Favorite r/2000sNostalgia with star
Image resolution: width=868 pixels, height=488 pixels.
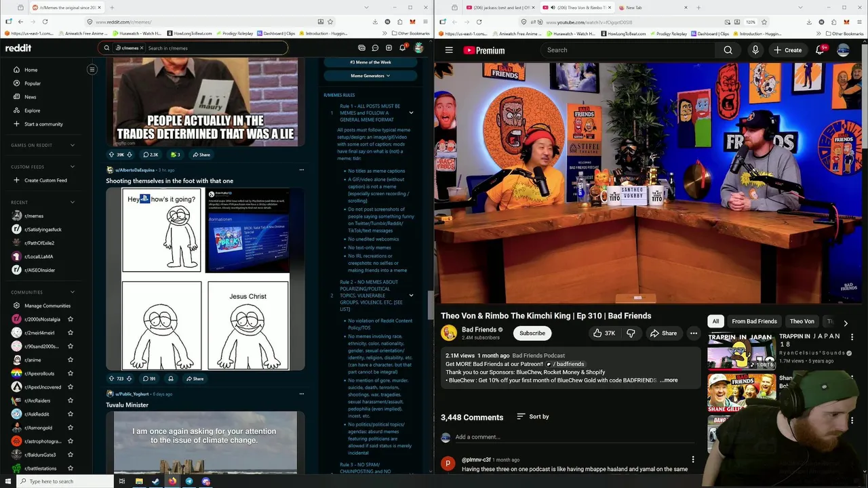click(71, 319)
